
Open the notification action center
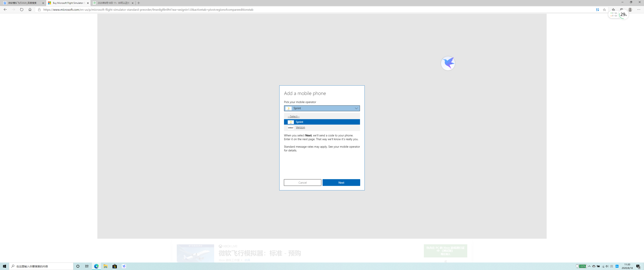click(638, 266)
